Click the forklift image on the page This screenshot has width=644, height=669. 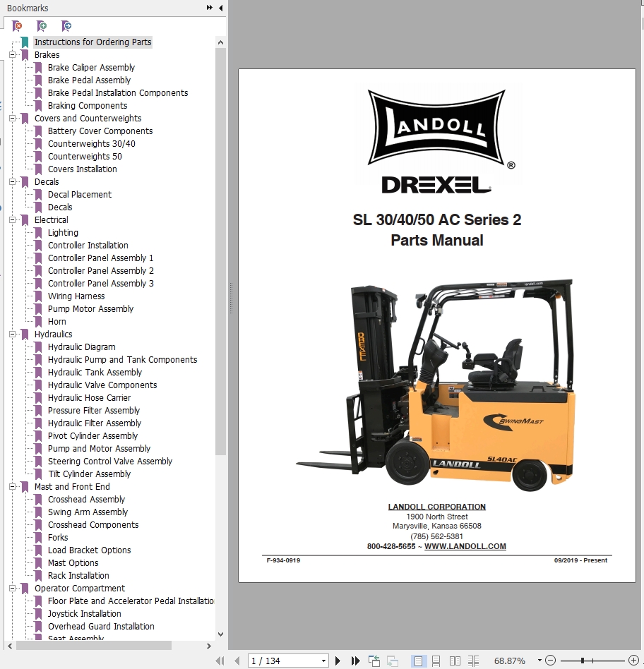pos(435,385)
